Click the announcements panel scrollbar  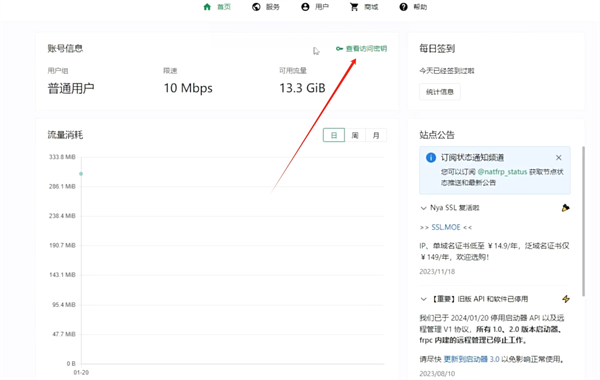pyautogui.click(x=583, y=221)
